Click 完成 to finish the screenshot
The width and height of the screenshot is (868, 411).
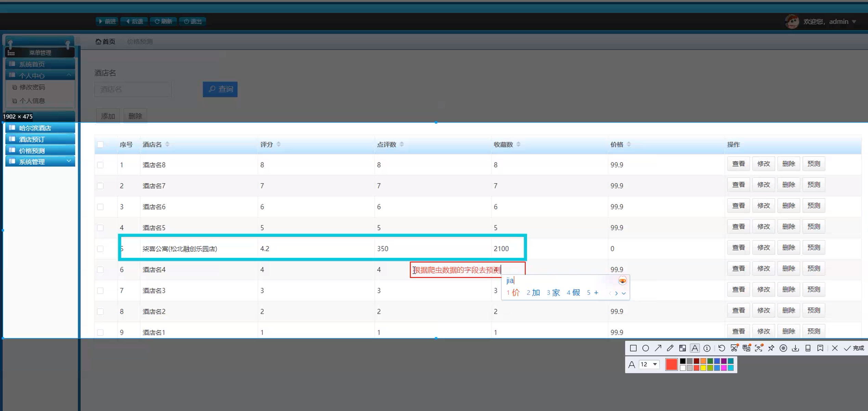(854, 348)
